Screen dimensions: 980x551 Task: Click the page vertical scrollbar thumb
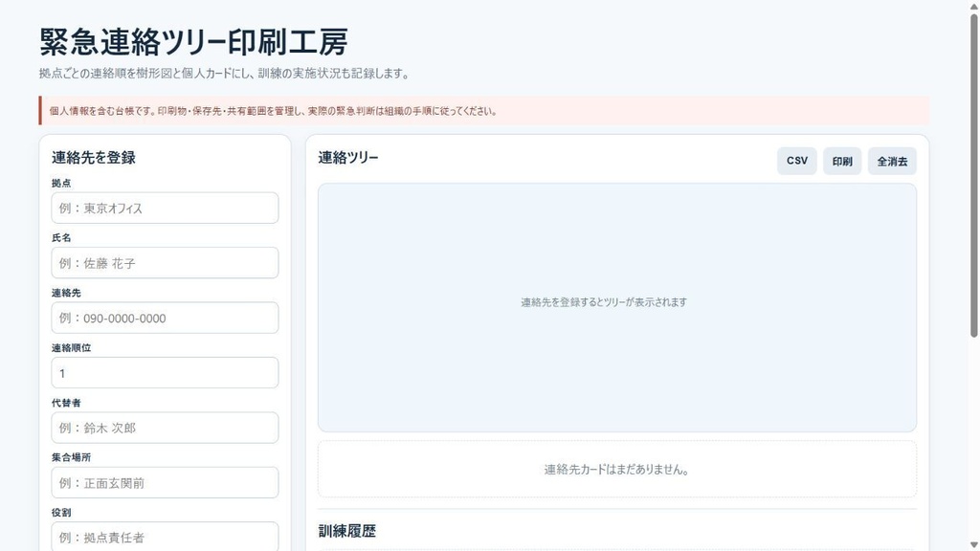click(973, 175)
